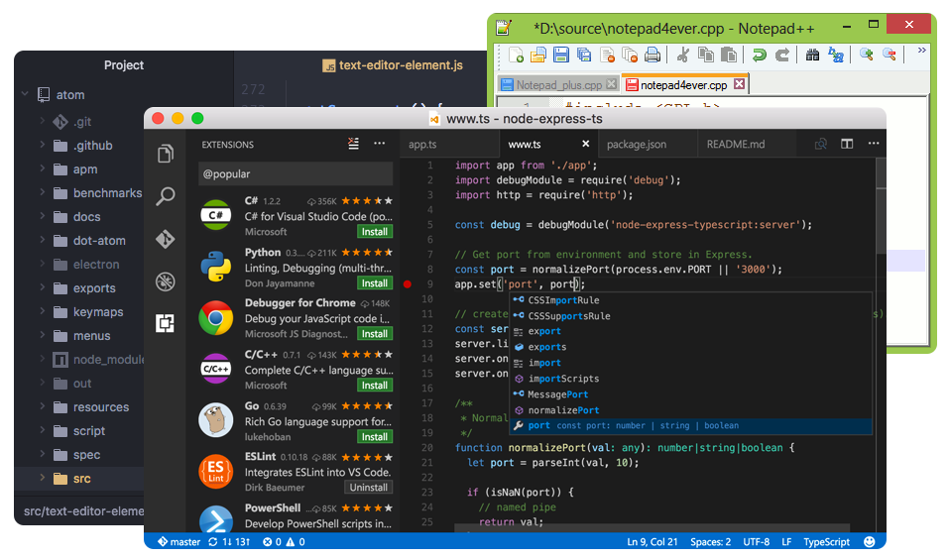
Task: Click Print icon in Notepad++ toolbar
Action: 652,56
